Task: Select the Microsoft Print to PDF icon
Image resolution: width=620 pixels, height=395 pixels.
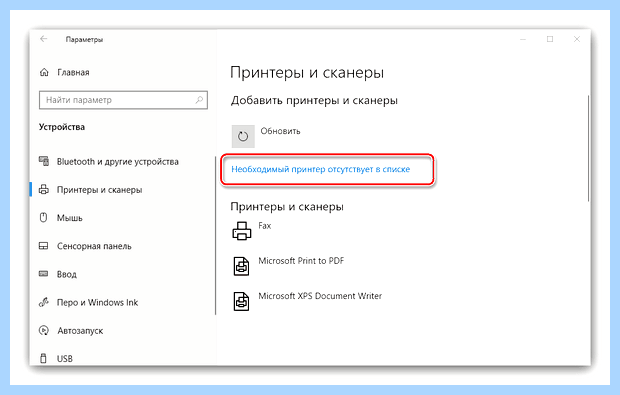Action: 242,266
